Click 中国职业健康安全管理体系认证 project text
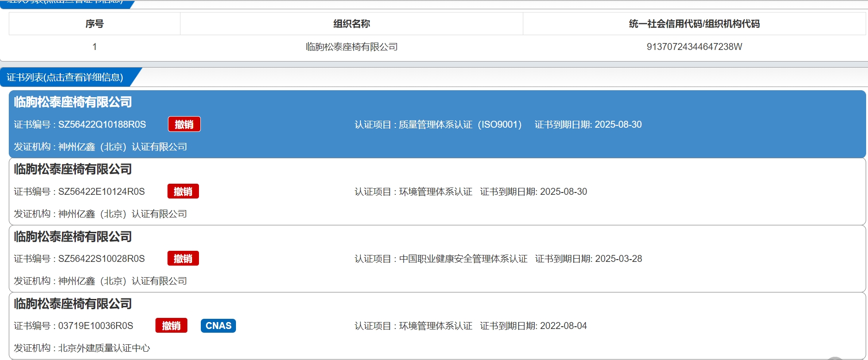This screenshot has height=360, width=868. click(x=463, y=259)
